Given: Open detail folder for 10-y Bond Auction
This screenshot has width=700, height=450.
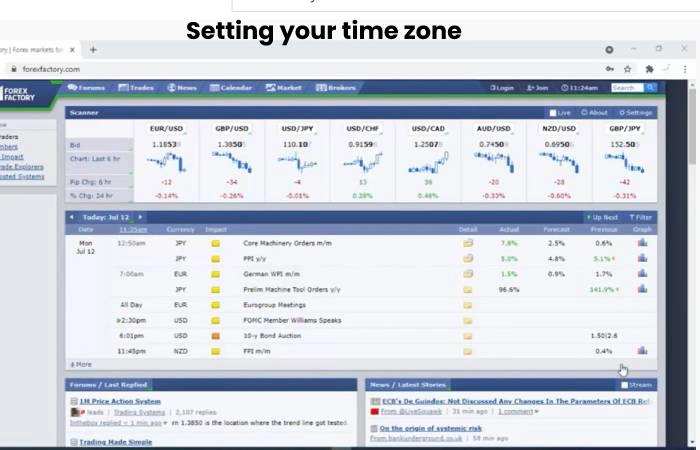Looking at the screenshot, I should [468, 336].
